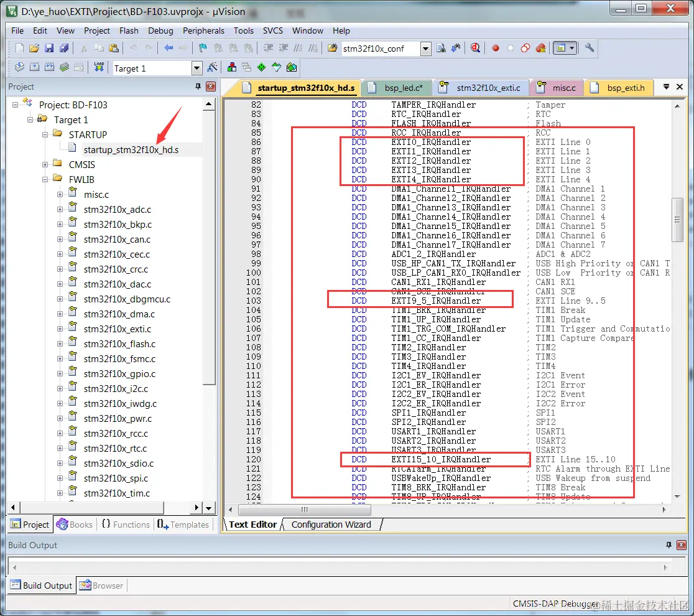Viewport: 694px width, 616px height.
Task: Pin the Build Output panel
Action: click(x=669, y=545)
